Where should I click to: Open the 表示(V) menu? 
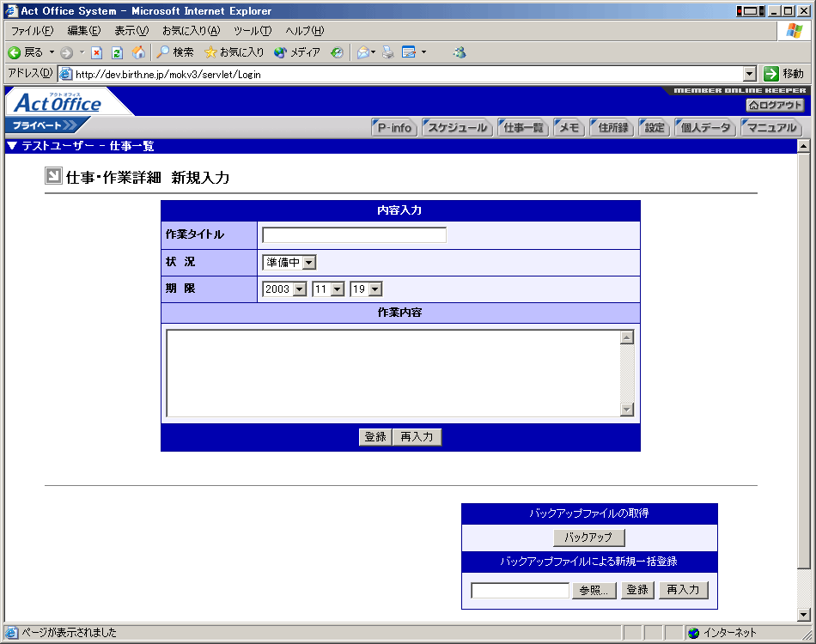tap(131, 31)
